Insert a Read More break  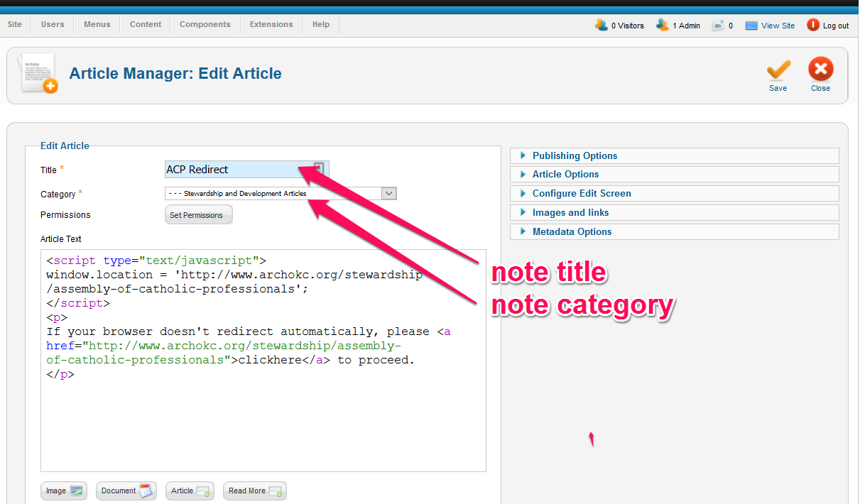pyautogui.click(x=255, y=491)
